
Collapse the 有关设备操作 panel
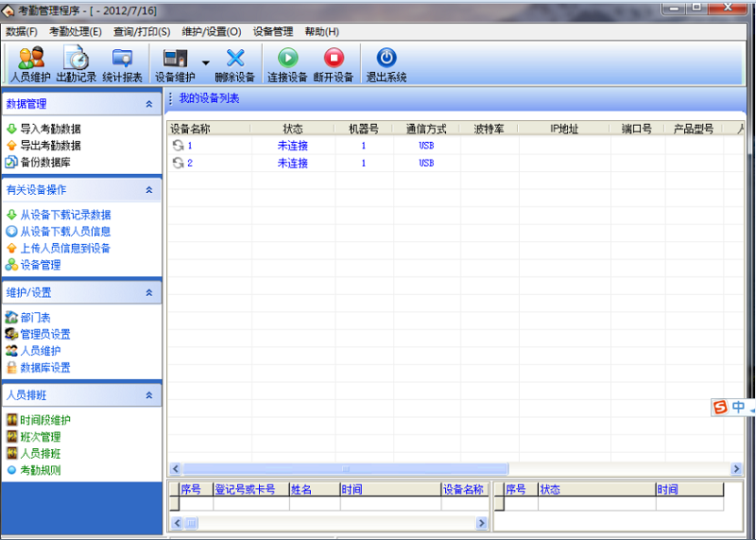tap(149, 190)
